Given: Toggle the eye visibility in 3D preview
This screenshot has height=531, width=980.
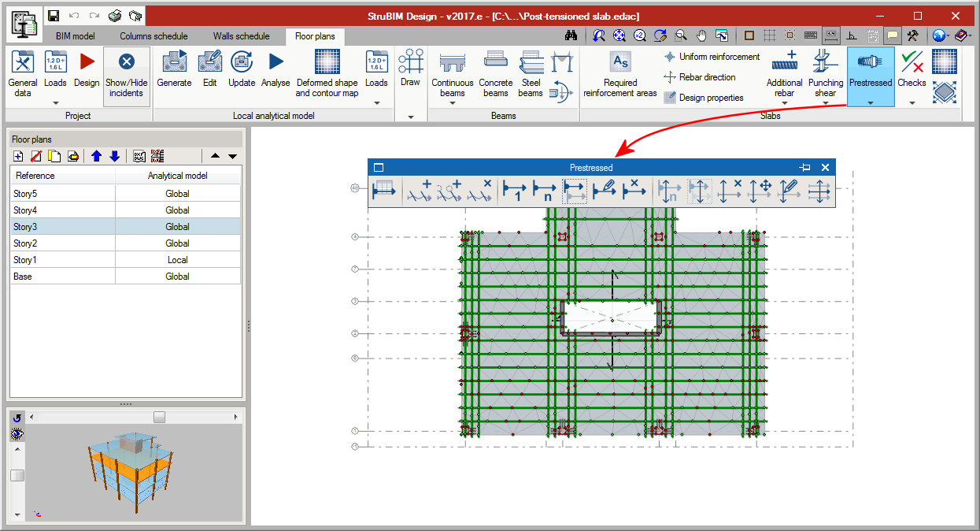Looking at the screenshot, I should click(x=17, y=434).
